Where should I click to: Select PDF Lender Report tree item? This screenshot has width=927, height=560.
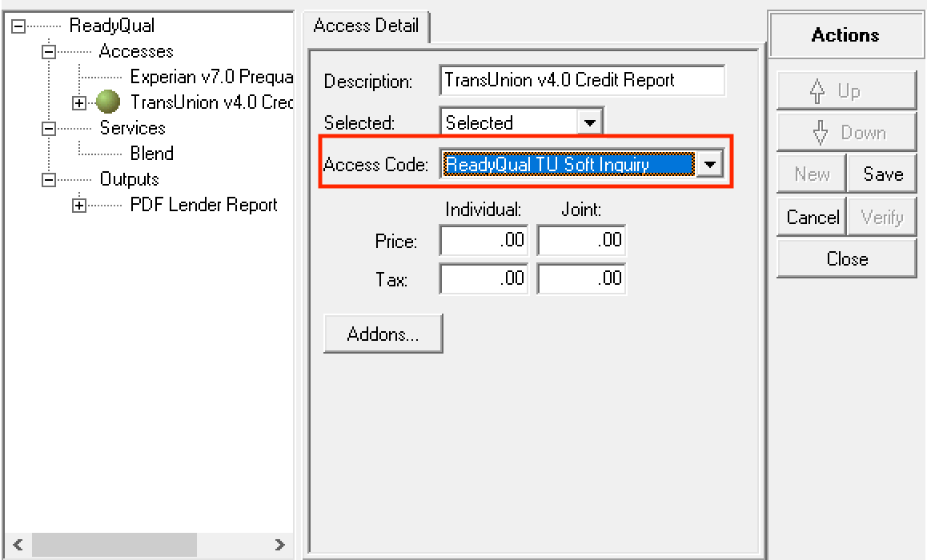pyautogui.click(x=204, y=205)
